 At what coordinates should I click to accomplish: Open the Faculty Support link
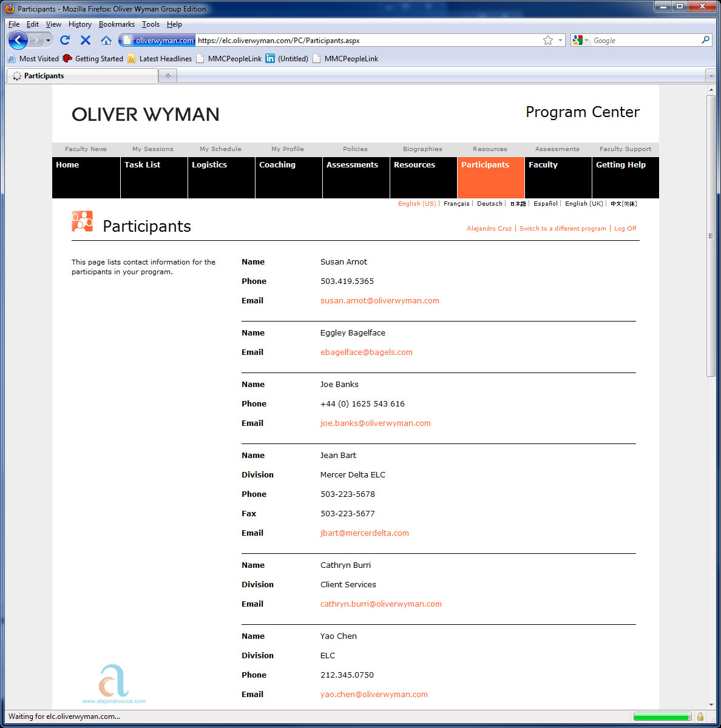point(625,149)
